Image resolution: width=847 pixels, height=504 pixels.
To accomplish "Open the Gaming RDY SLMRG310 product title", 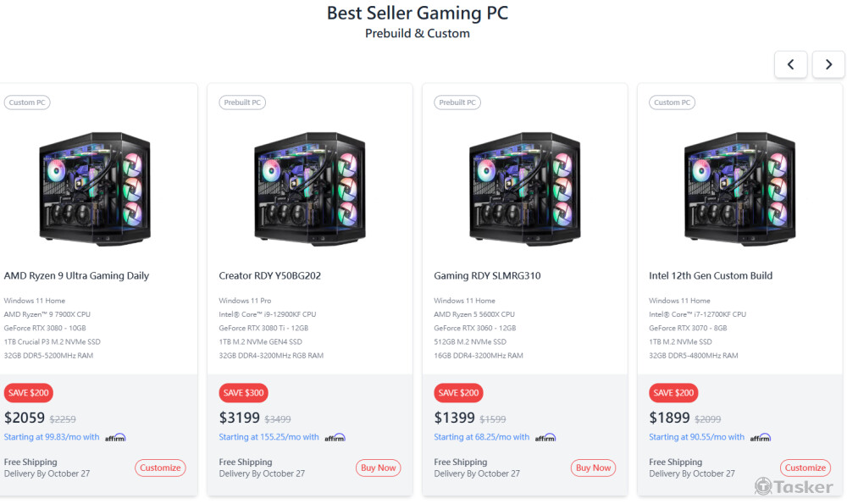I will 487,276.
